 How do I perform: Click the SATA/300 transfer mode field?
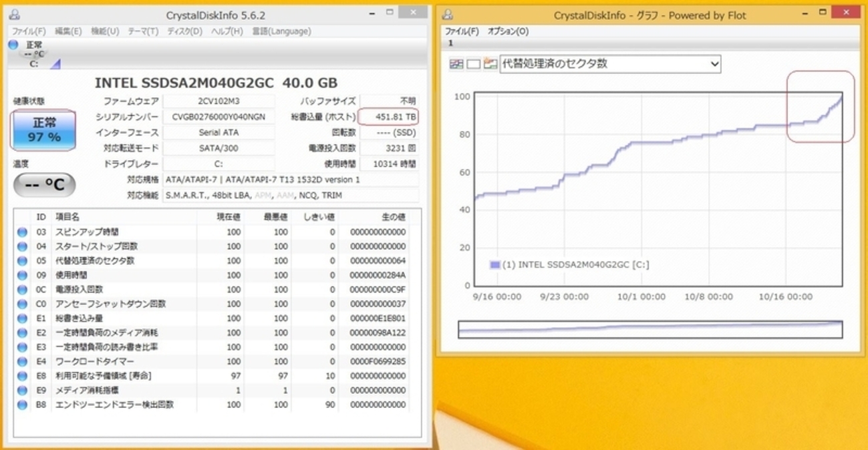pyautogui.click(x=219, y=148)
